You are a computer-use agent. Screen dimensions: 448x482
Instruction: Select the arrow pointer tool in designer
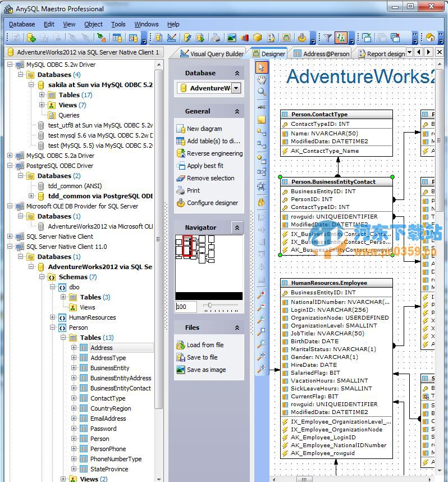pos(262,67)
